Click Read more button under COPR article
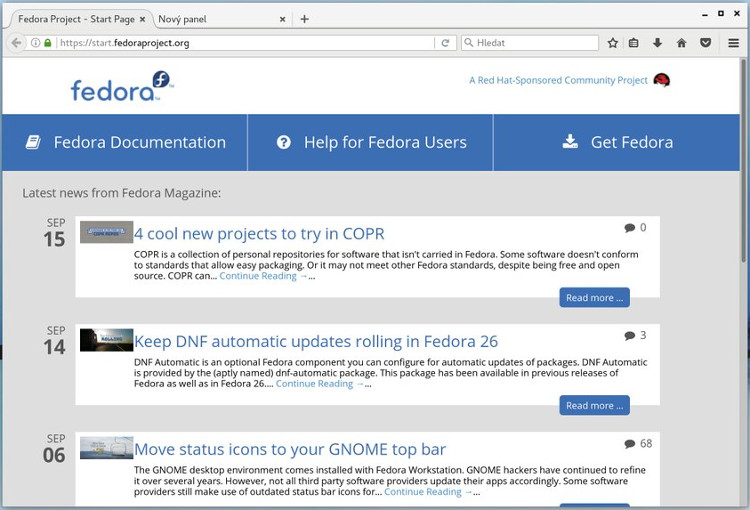This screenshot has height=510, width=750. pyautogui.click(x=595, y=298)
